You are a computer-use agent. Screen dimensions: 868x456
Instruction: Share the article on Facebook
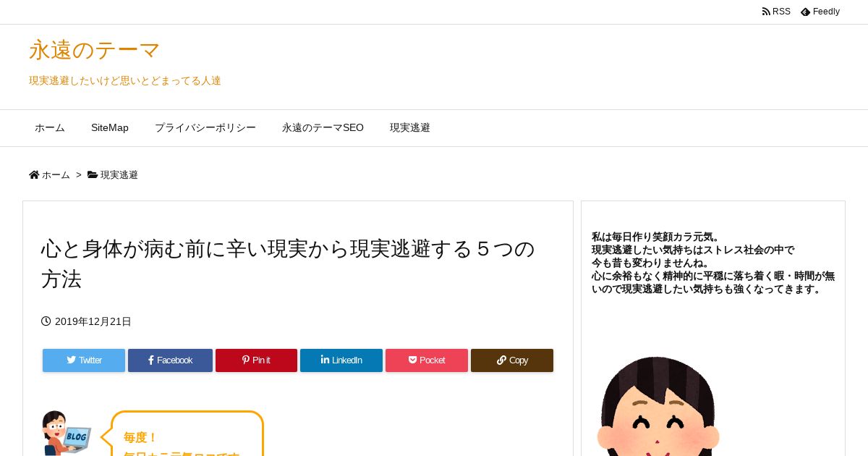coord(170,360)
